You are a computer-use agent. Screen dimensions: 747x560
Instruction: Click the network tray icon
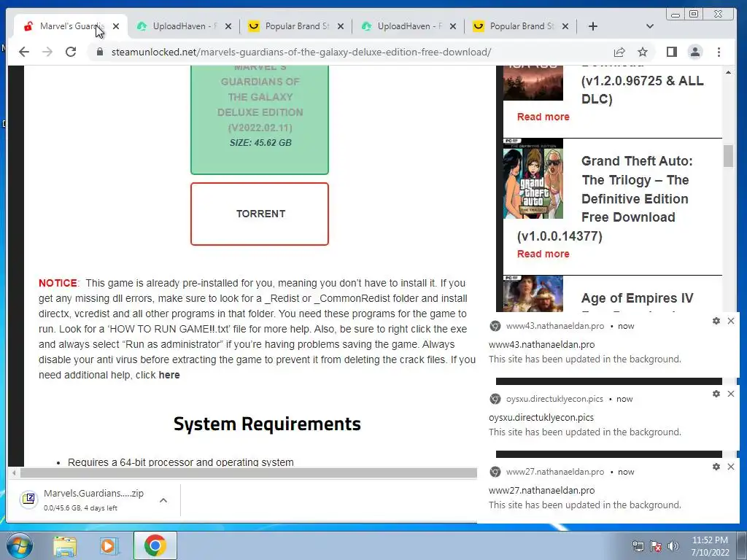tap(638, 546)
